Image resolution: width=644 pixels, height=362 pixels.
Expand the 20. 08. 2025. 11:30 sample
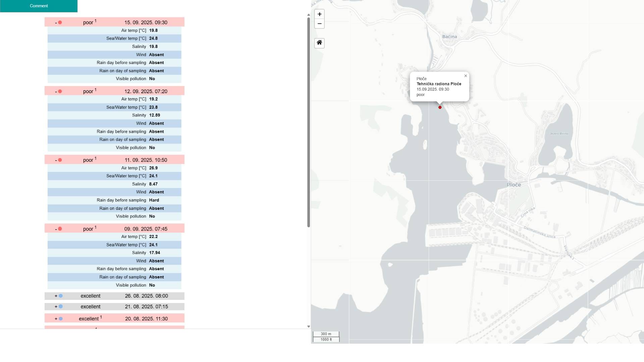click(x=56, y=319)
